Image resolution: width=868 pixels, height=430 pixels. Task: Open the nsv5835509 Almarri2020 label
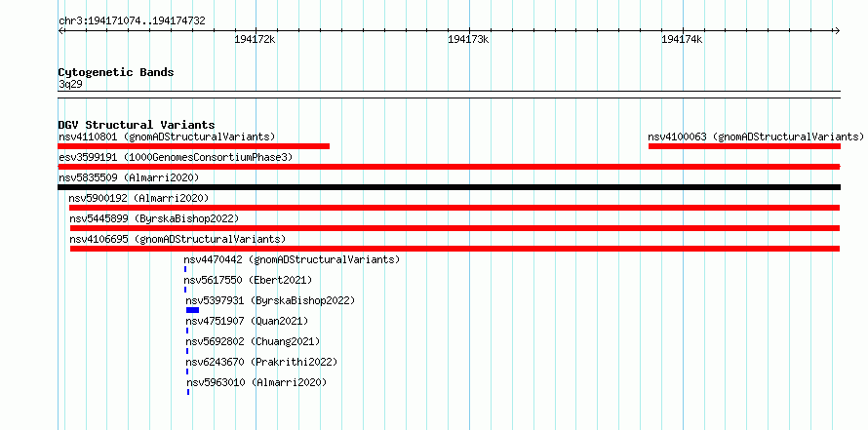click(x=129, y=177)
